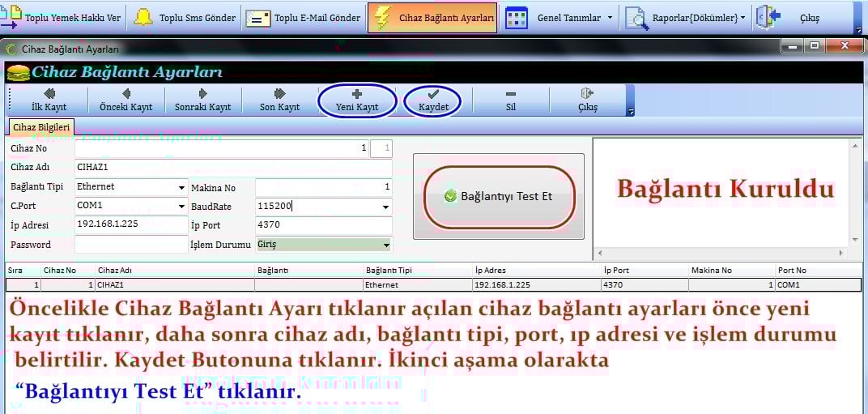Click the calendar grid icon for Genel Tanımlar
868x414 pixels.
(517, 19)
